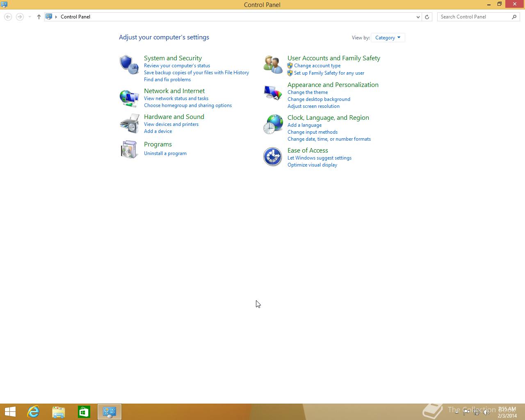Click Uninstall a program

[165, 153]
